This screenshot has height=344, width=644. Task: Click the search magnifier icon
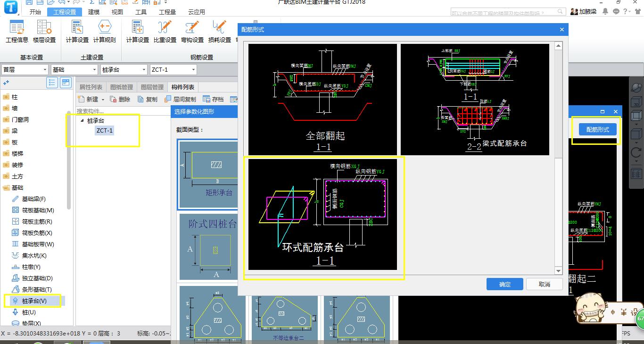coord(561,12)
